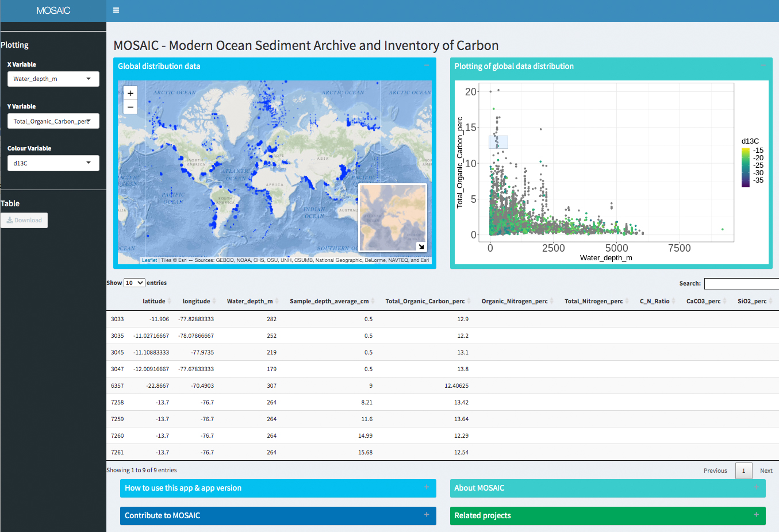Image resolution: width=779 pixels, height=532 pixels.
Task: Change the Show entries count dropdown
Action: 134,283
